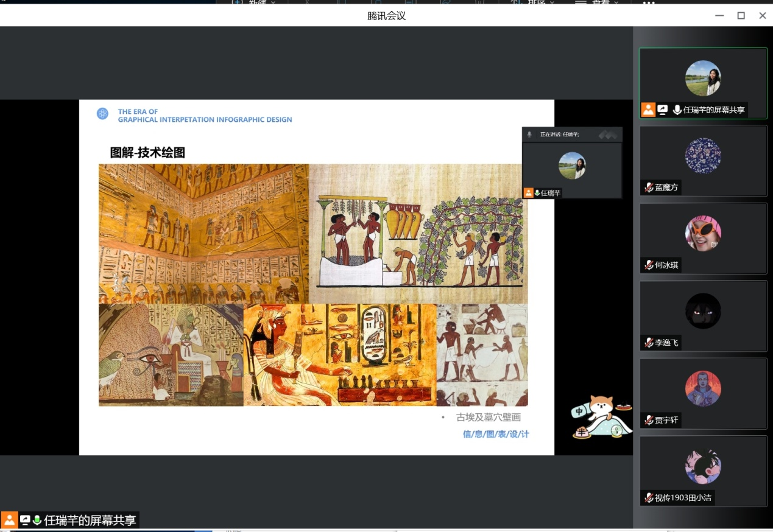The width and height of the screenshot is (773, 532).
Task: Click the screen-share icon beside 任瑞芊的屏幕共享
Action: click(662, 110)
